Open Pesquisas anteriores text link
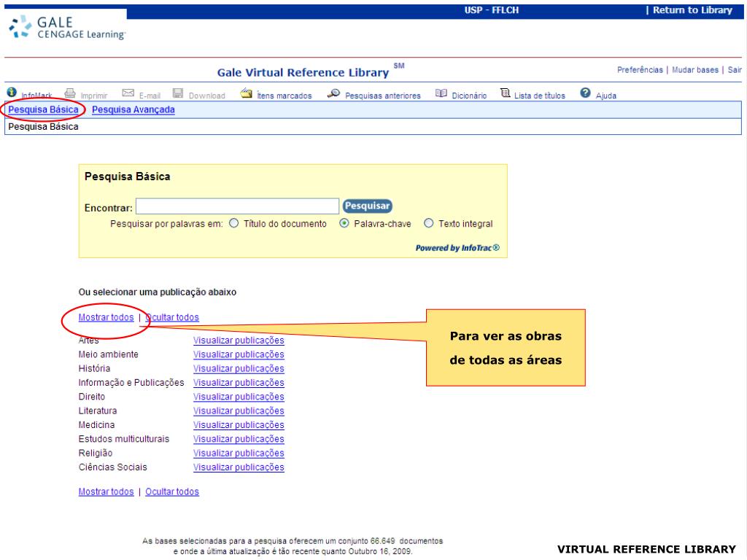The width and height of the screenshot is (747, 560). (x=382, y=96)
